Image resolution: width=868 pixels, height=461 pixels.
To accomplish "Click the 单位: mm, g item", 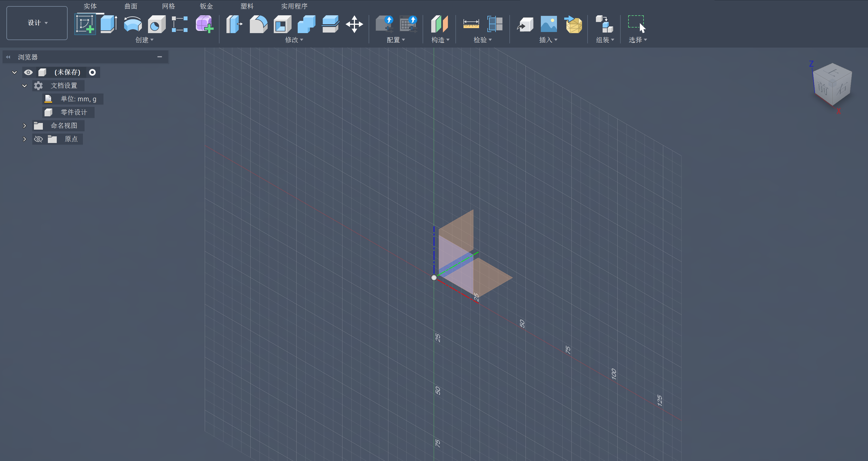I will 78,99.
